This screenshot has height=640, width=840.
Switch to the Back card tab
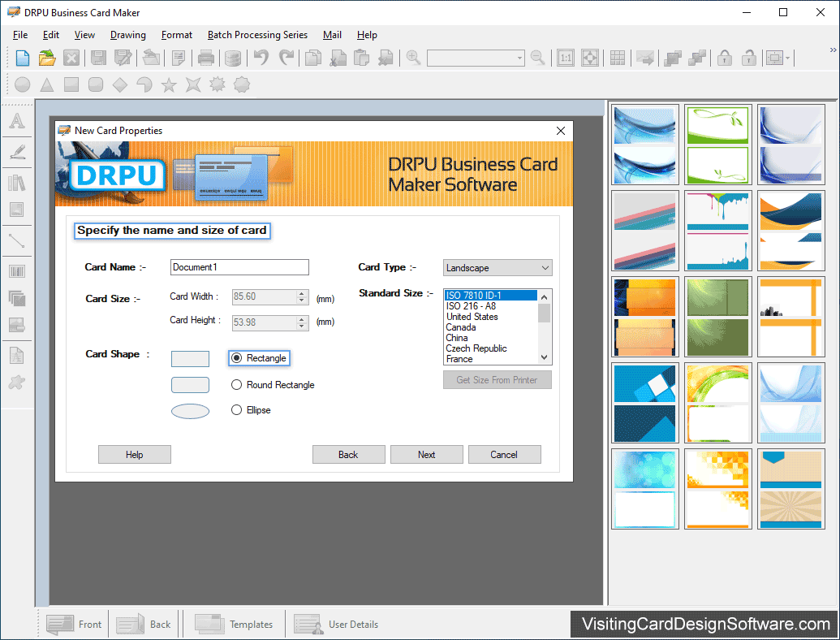[144, 625]
